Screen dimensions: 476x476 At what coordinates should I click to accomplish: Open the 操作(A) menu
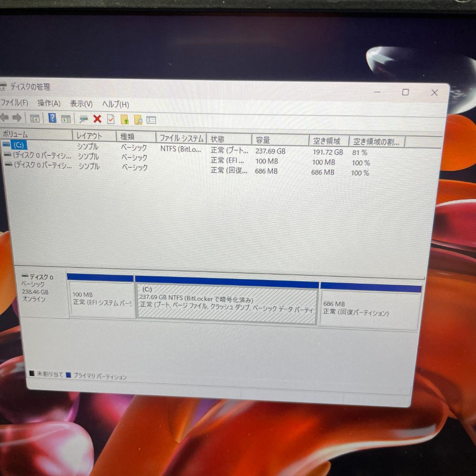48,104
